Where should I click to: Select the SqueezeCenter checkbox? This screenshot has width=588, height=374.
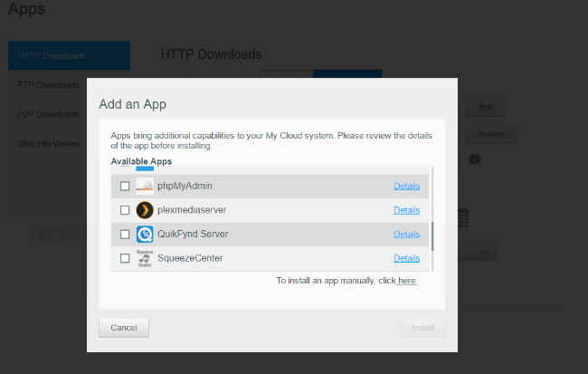tap(125, 258)
